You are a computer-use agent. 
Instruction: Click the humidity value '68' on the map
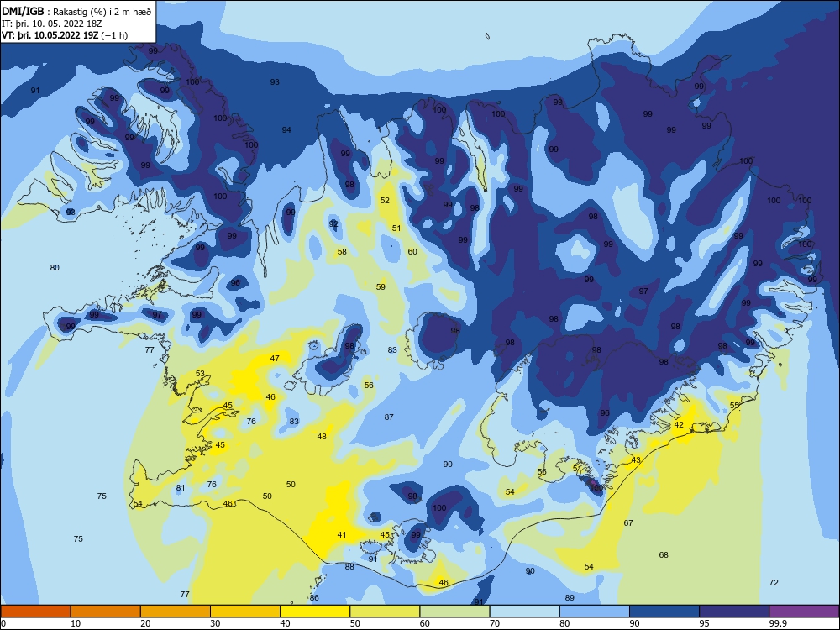(x=664, y=554)
